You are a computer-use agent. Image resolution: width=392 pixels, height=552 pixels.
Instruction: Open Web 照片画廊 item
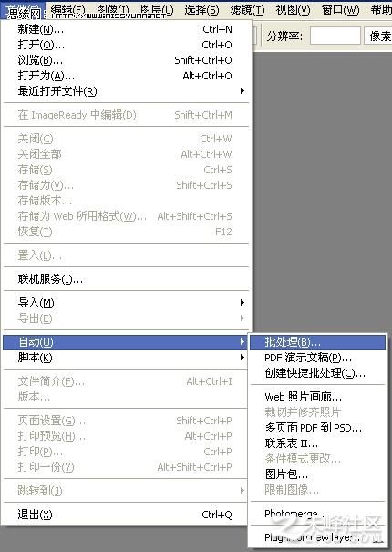[317, 397]
